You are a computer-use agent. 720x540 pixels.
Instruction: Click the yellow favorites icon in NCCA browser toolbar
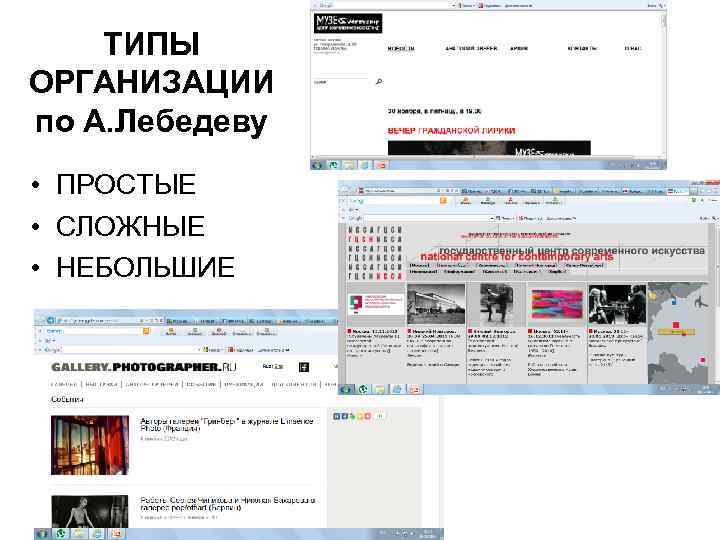point(443,201)
